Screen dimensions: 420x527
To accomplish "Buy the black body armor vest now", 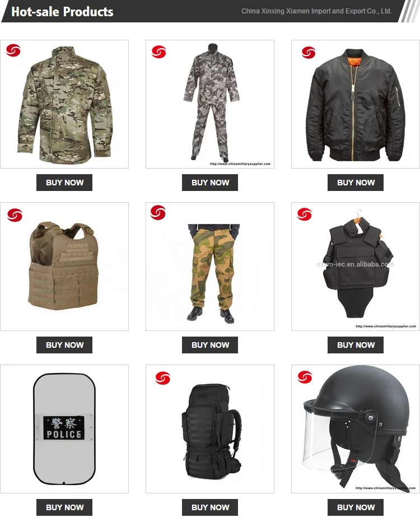I will pos(356,345).
